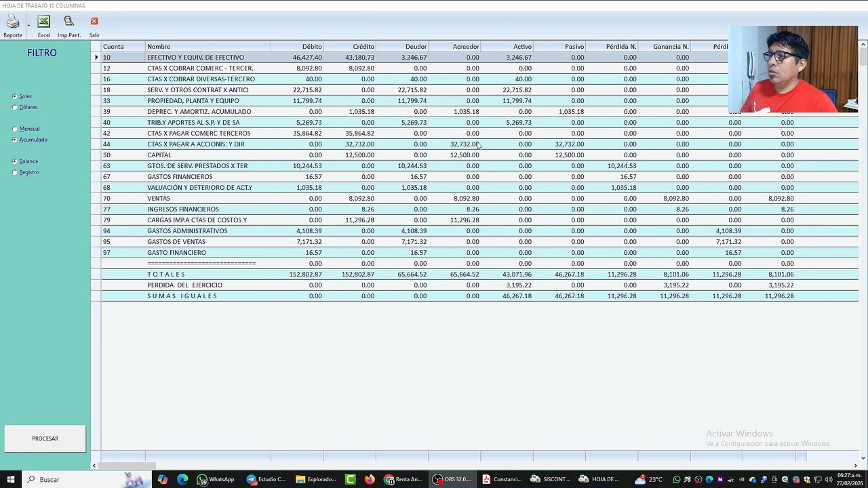Open Firefox from the taskbar

(370, 479)
